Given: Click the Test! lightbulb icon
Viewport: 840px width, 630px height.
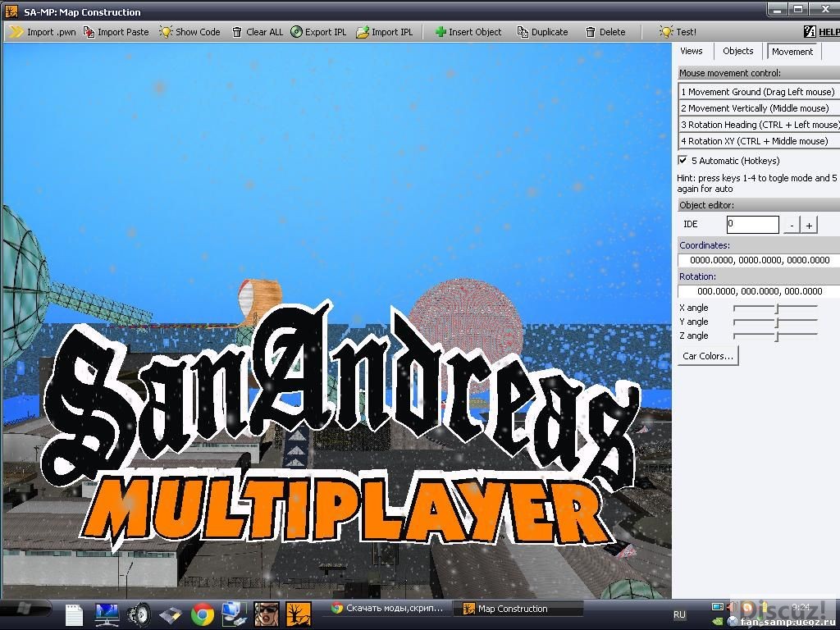Looking at the screenshot, I should [666, 32].
